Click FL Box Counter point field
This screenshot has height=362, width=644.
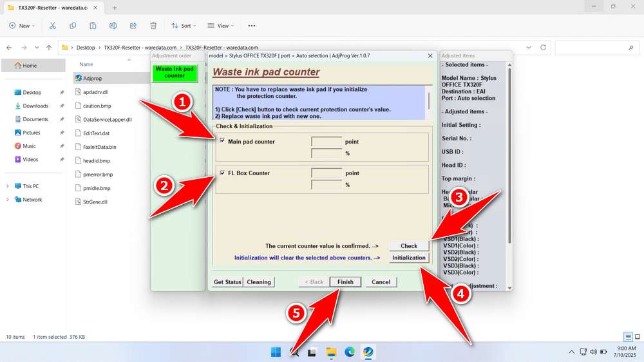[327, 173]
